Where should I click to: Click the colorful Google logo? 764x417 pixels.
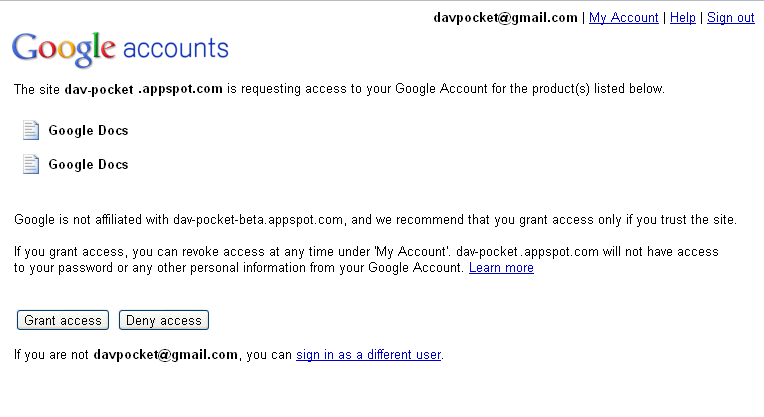(64, 48)
